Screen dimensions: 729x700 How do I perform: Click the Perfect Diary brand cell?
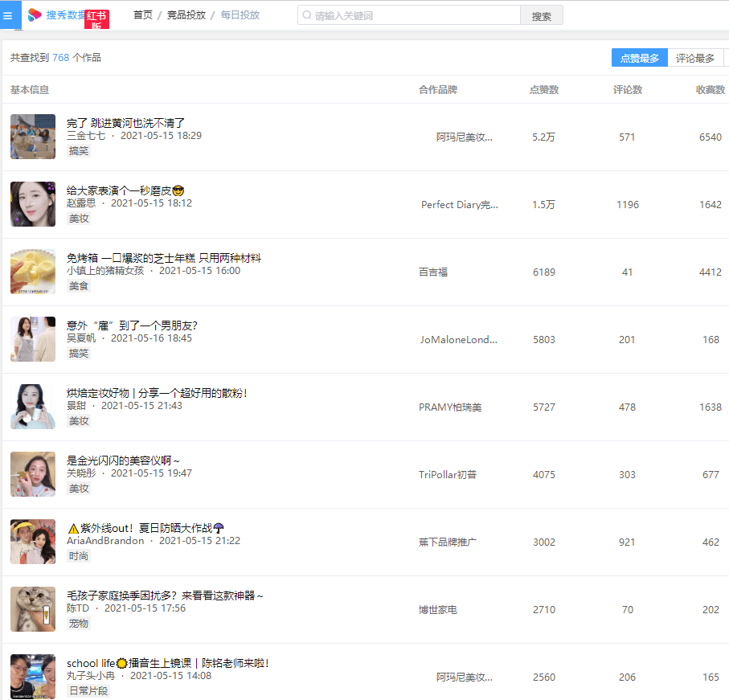(x=460, y=204)
